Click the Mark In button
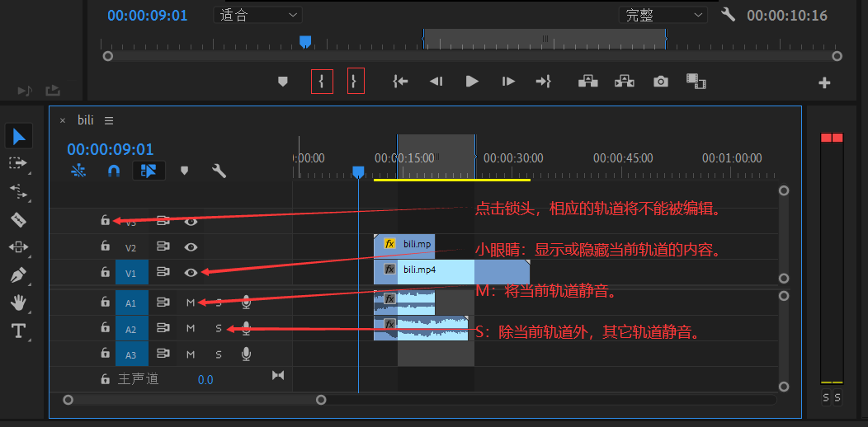Screen dimensions: 868x427 click(x=322, y=82)
